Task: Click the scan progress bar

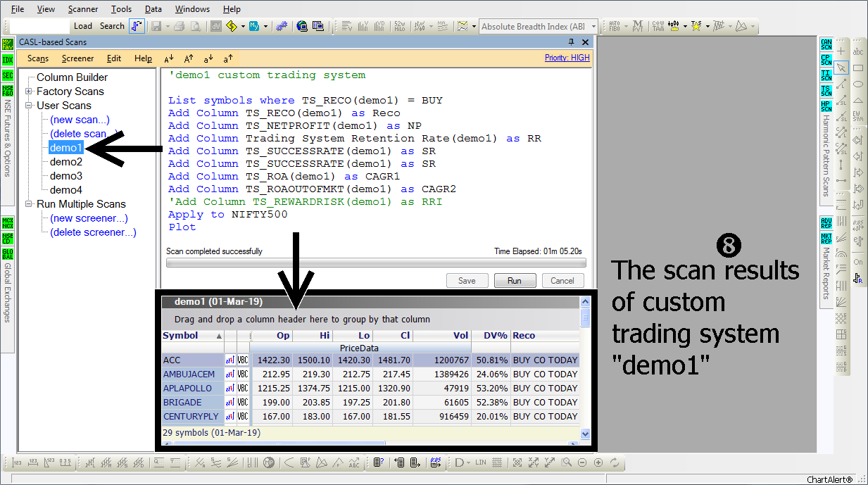Action: tap(375, 263)
